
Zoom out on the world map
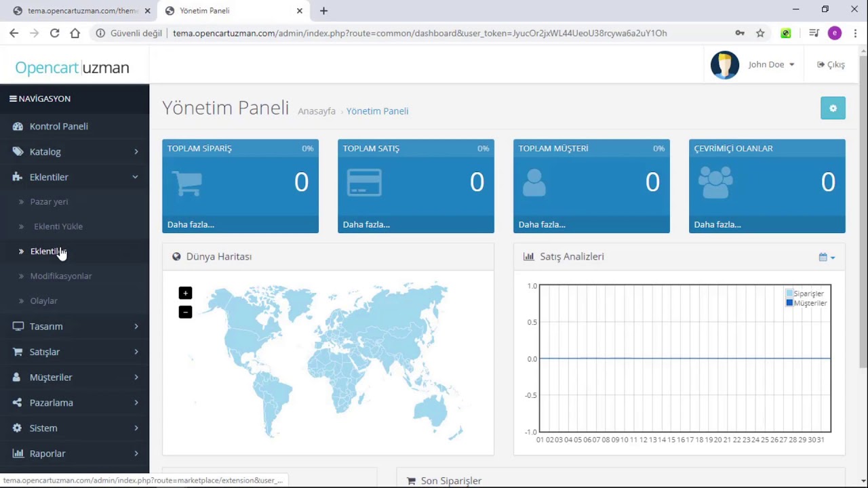[x=185, y=312]
